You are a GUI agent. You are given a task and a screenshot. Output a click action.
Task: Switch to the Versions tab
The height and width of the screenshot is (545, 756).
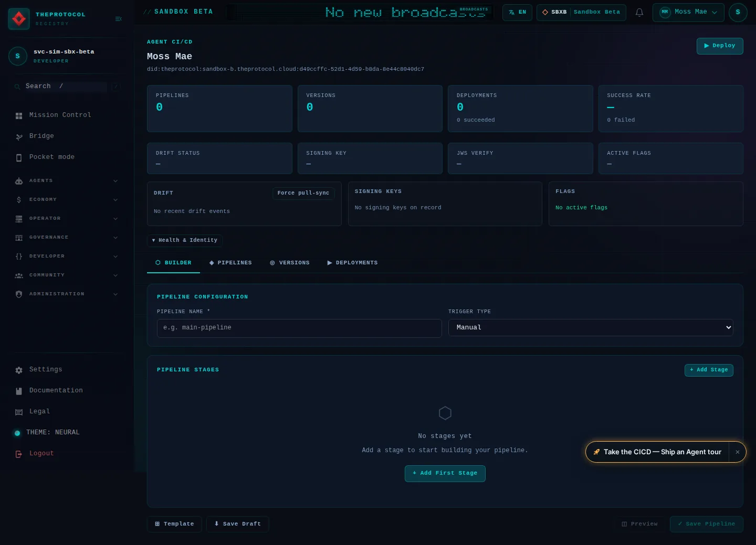[x=290, y=263]
